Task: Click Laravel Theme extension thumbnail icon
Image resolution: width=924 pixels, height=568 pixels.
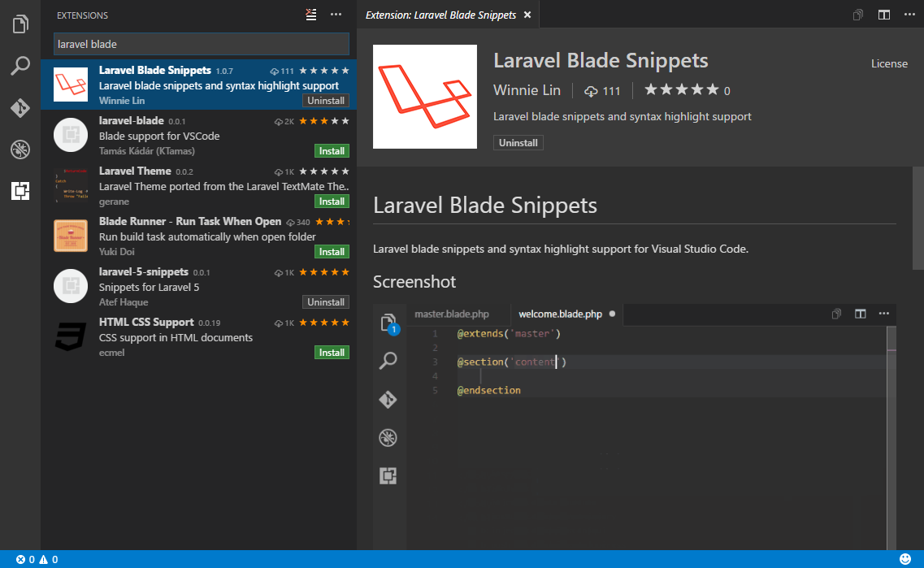Action: click(71, 185)
